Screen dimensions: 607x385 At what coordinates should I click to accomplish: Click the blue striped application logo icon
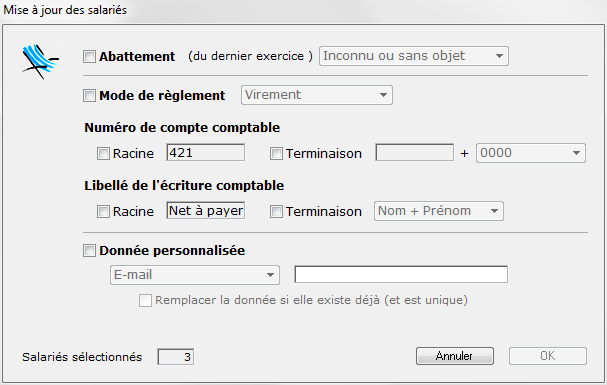(x=41, y=62)
